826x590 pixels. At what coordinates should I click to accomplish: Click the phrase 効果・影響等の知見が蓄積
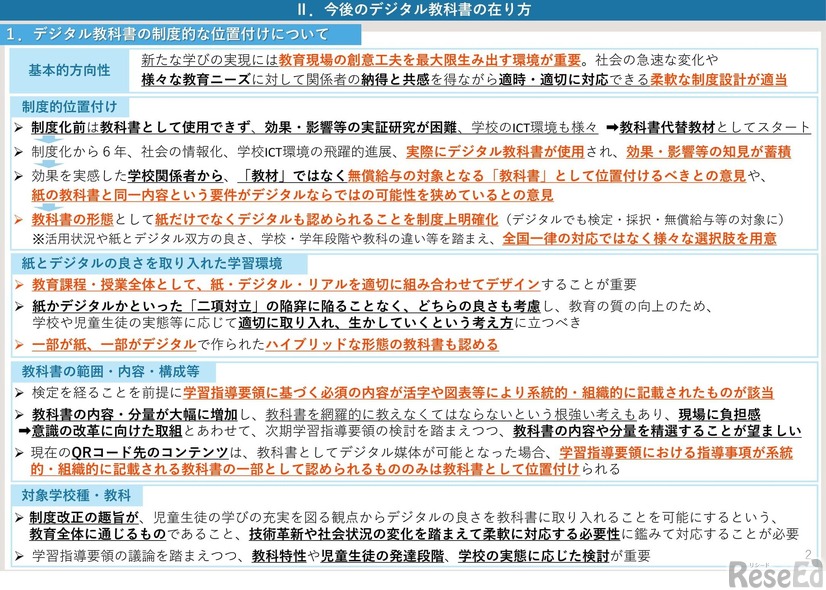(x=709, y=152)
